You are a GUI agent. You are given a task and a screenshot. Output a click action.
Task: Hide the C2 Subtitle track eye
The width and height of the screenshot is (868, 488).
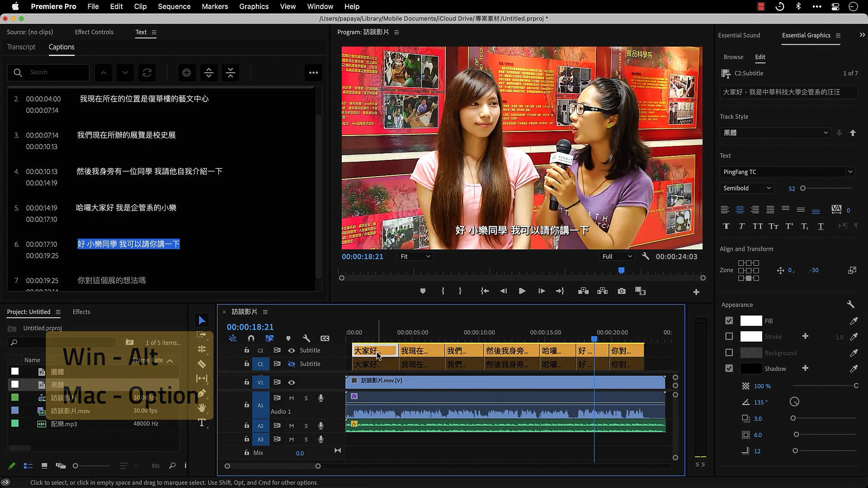click(x=292, y=350)
